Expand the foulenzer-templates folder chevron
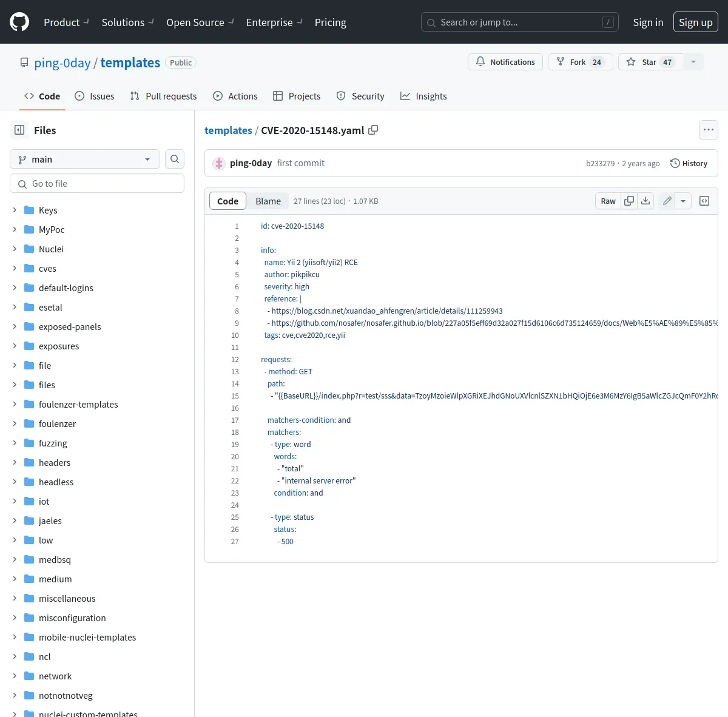Image resolution: width=728 pixels, height=717 pixels. 15,404
